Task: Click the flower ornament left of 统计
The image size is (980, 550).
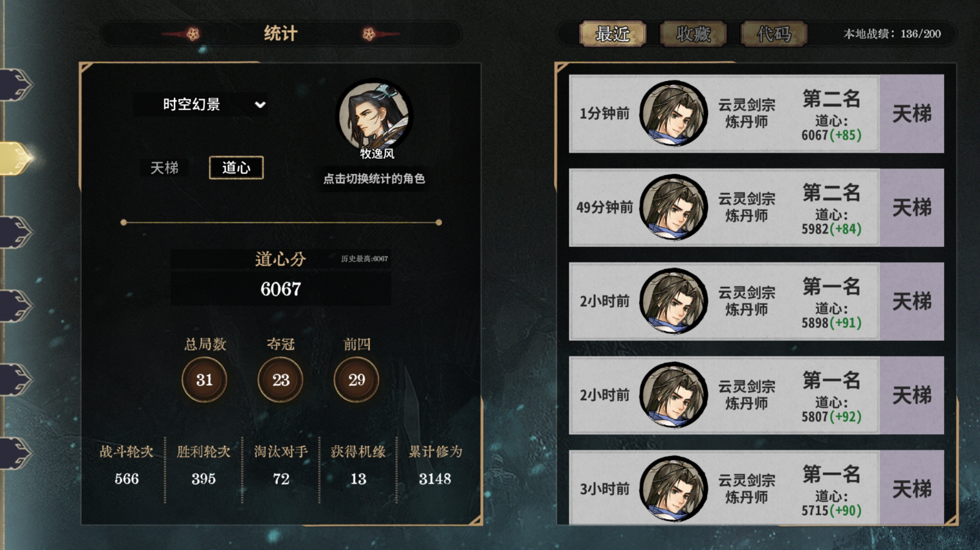Action: pyautogui.click(x=192, y=33)
